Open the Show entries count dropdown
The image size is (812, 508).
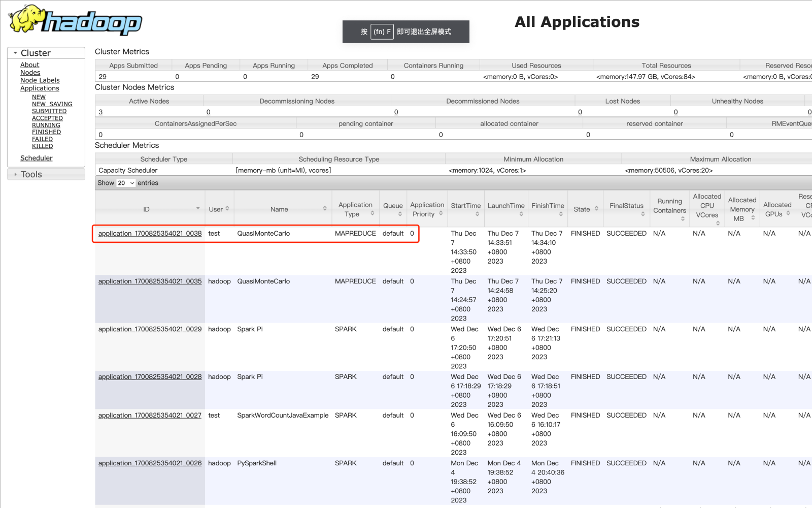tap(126, 183)
